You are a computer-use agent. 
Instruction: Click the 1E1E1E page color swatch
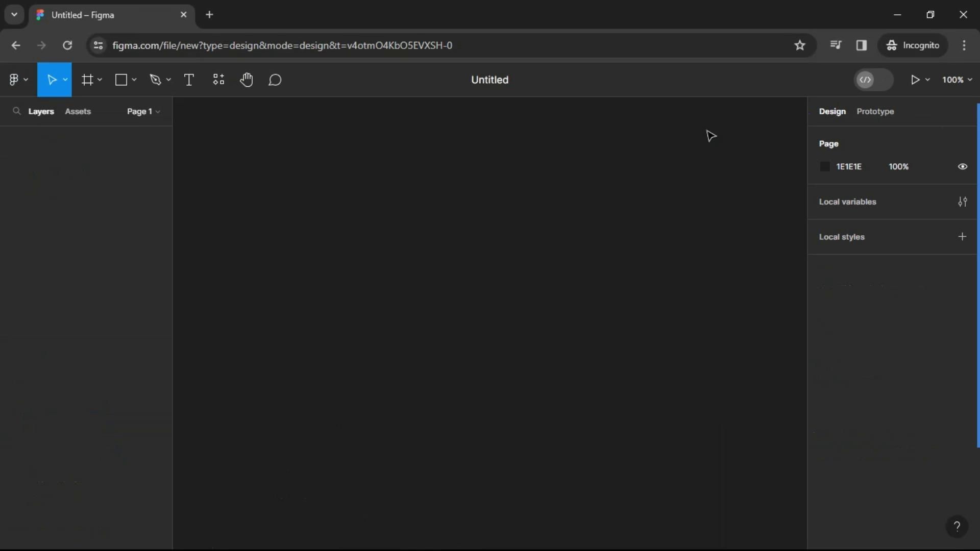click(x=825, y=167)
